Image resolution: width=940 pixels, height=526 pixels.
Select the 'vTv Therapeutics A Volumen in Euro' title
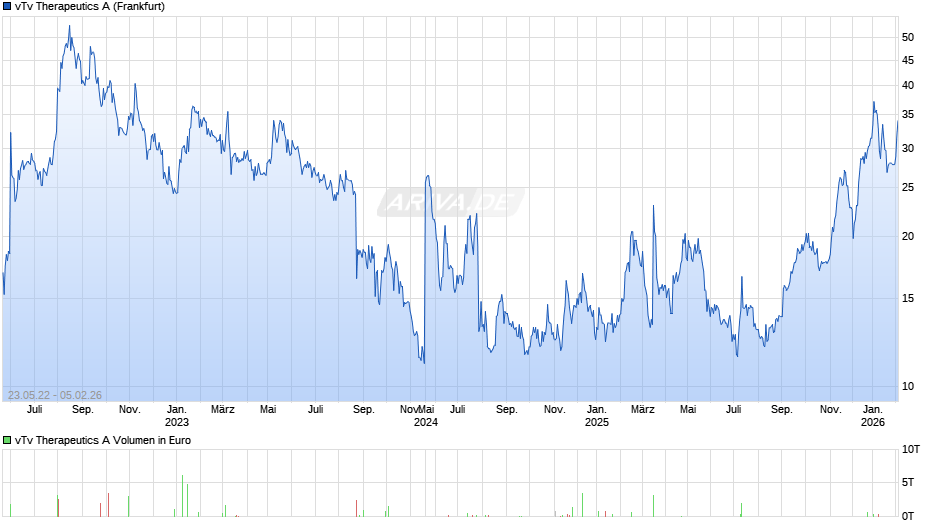click(x=103, y=440)
